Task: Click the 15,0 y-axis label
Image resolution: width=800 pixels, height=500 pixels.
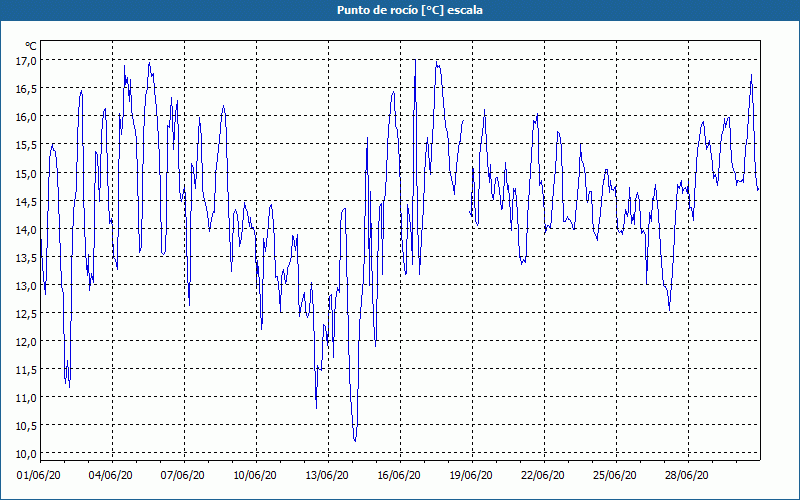Action: tap(27, 173)
